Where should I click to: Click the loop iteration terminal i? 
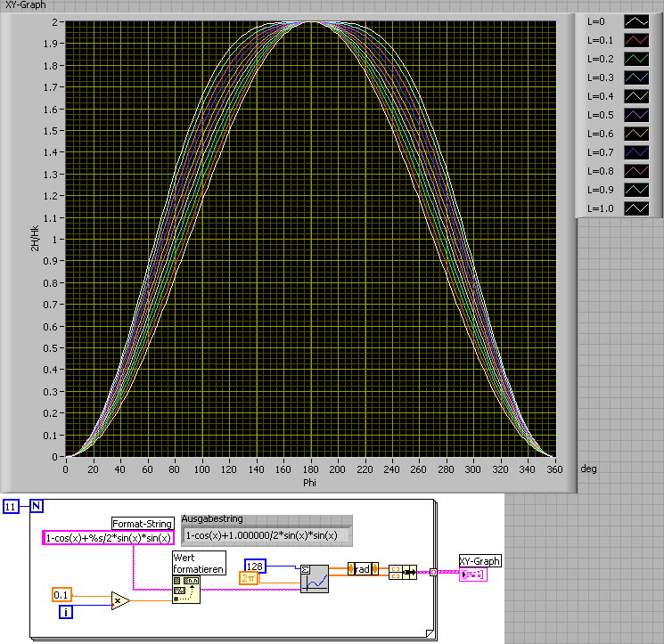point(66,612)
